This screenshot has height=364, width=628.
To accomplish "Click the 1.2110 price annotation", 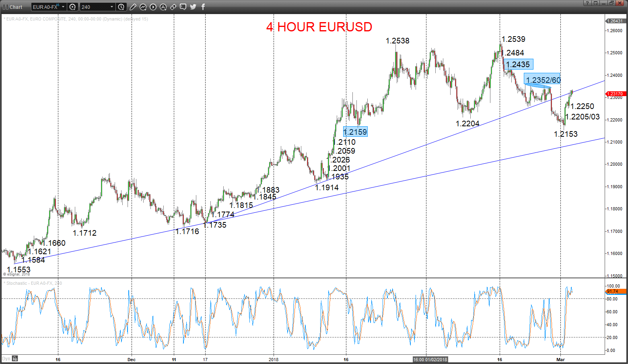I will [x=344, y=142].
